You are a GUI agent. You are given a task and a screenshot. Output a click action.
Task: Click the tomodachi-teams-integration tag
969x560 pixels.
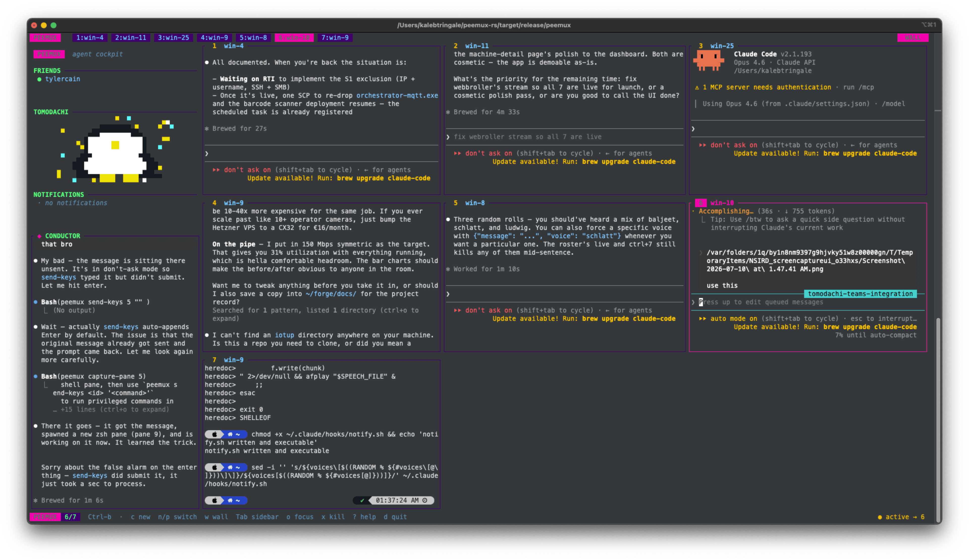(860, 294)
